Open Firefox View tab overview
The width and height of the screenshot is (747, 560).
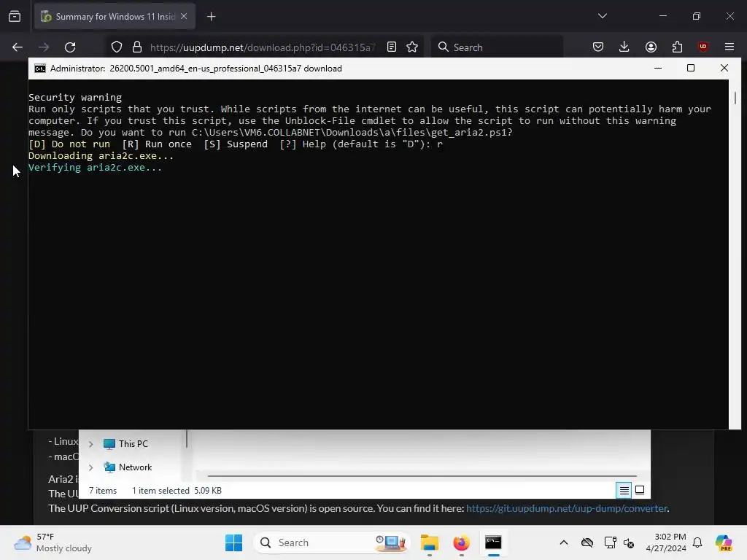pos(15,17)
